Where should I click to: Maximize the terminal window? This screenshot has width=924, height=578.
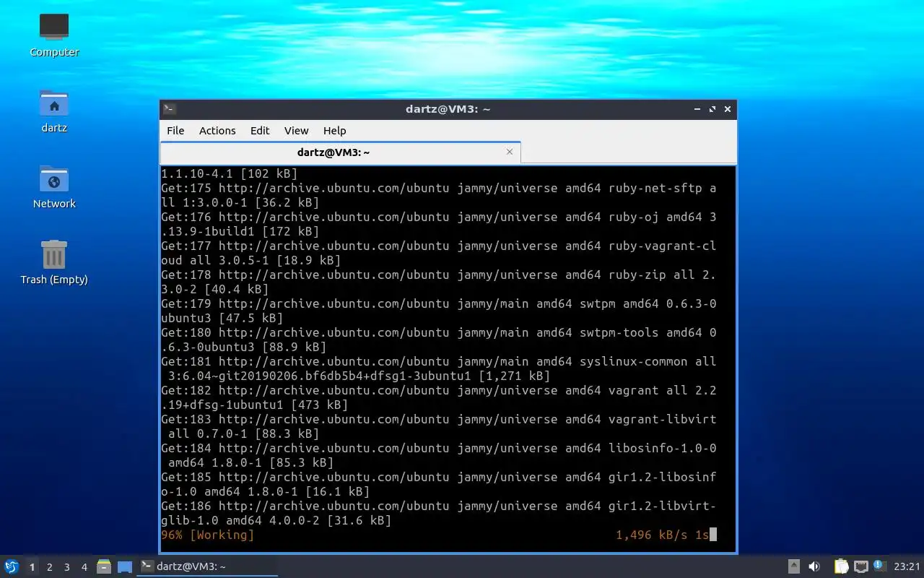tap(712, 109)
